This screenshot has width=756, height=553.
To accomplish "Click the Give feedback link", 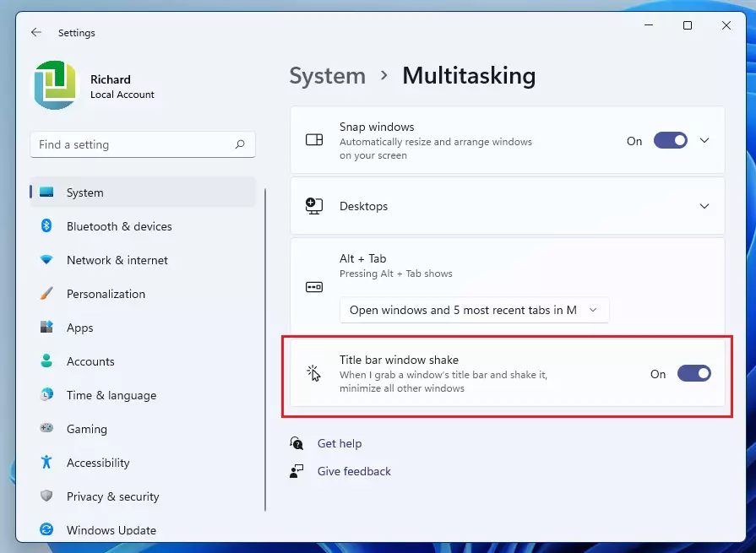I will (x=354, y=471).
